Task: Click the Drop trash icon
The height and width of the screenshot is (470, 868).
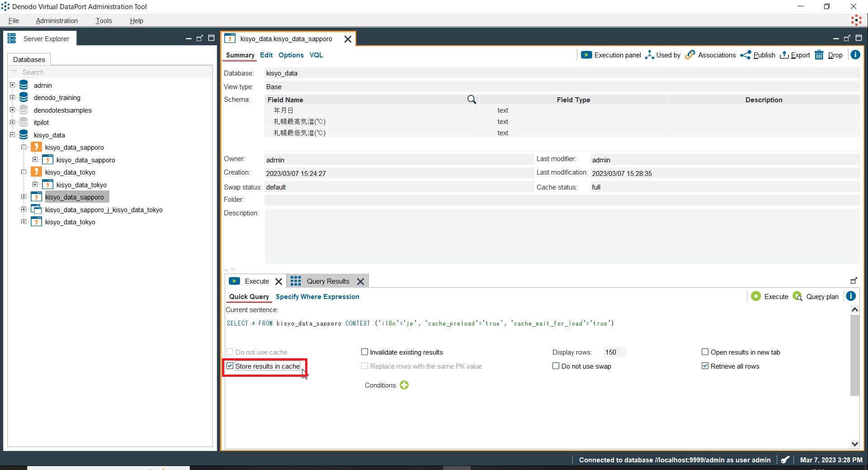Action: click(819, 55)
